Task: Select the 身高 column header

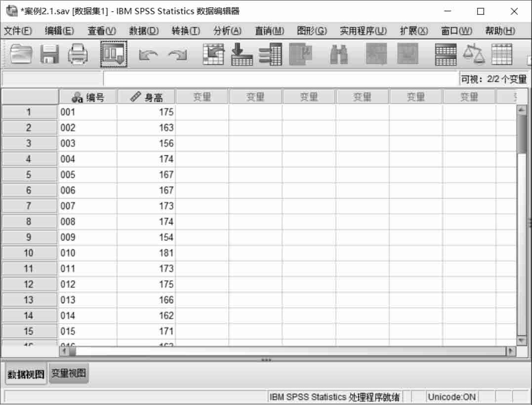Action: click(146, 97)
